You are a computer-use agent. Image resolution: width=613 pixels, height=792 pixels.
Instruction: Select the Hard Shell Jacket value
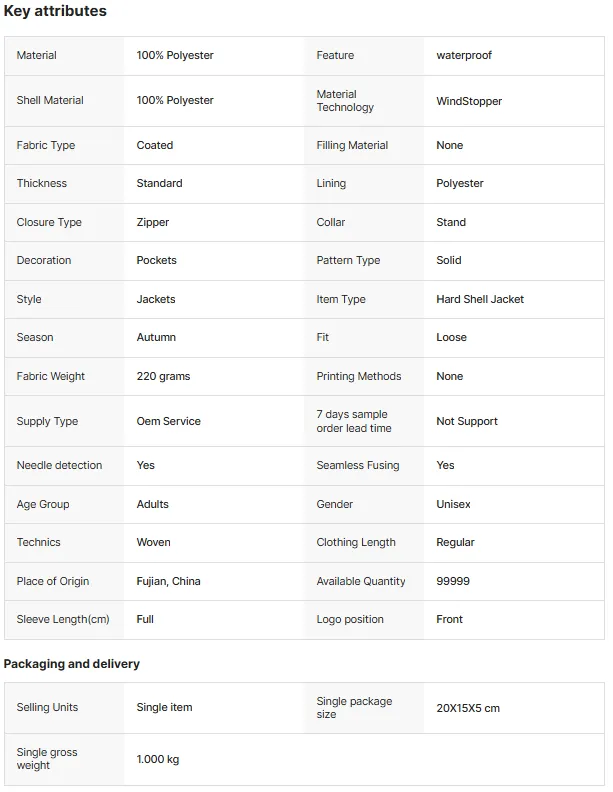(480, 300)
